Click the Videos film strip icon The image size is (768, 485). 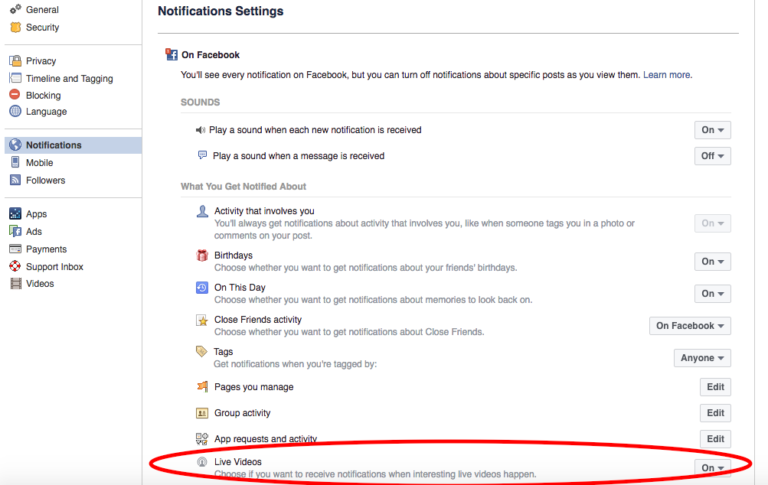point(16,284)
